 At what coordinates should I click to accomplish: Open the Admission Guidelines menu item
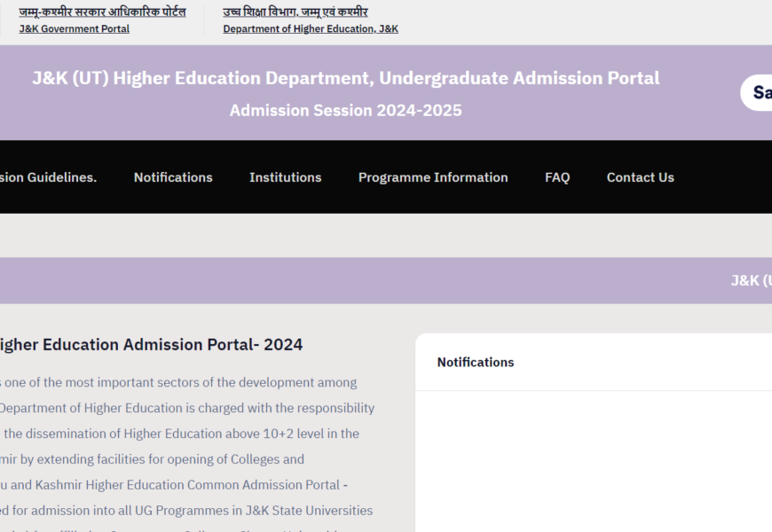(48, 177)
